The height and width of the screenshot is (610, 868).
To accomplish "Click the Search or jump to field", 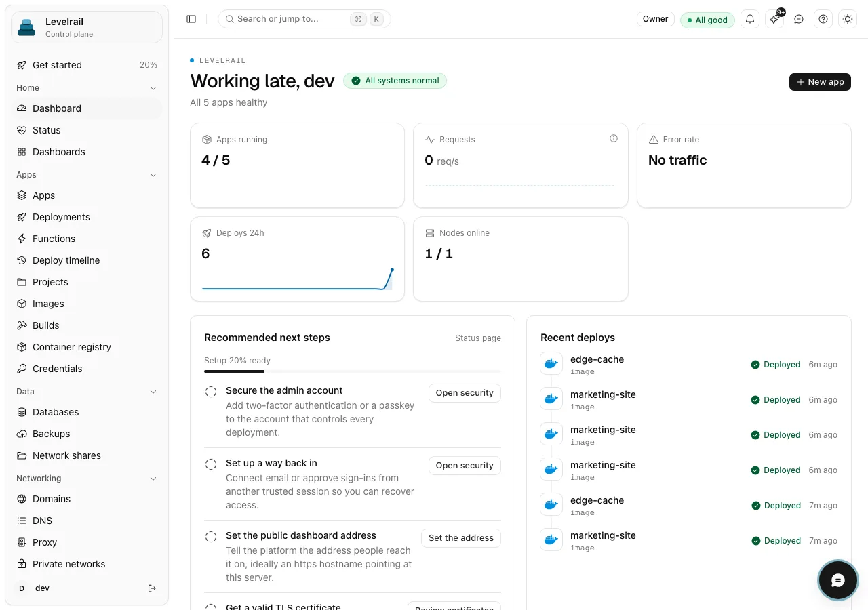I will (x=304, y=19).
